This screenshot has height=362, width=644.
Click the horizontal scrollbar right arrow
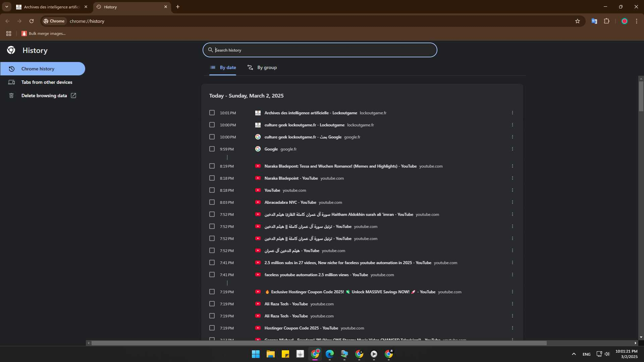(635, 343)
